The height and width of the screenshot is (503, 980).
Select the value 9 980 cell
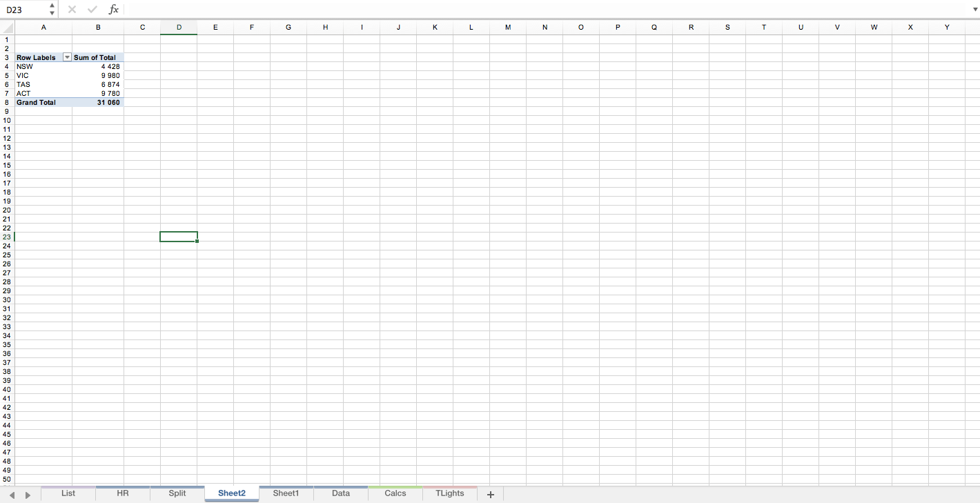coord(98,75)
